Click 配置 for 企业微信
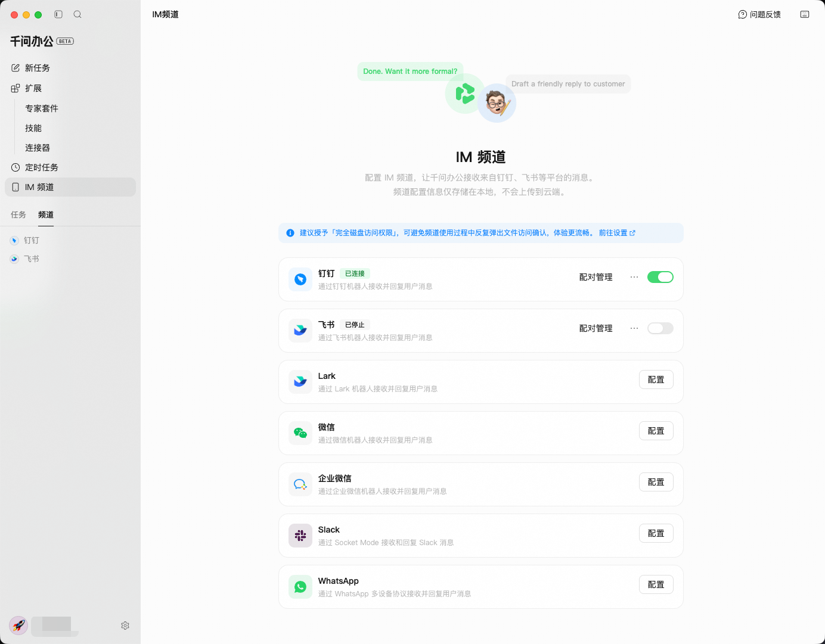This screenshot has width=825, height=644. click(656, 482)
